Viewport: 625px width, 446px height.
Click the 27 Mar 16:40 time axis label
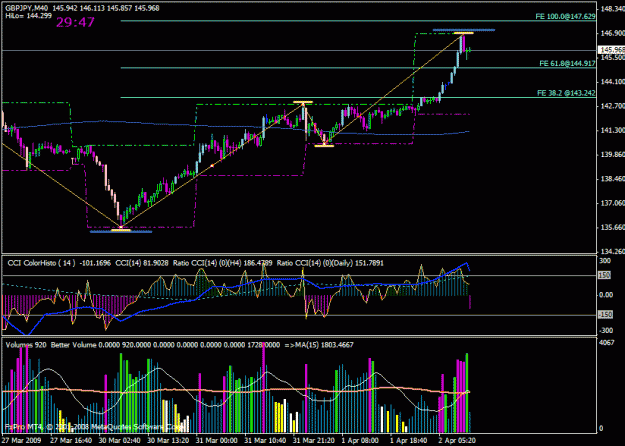pos(71,441)
